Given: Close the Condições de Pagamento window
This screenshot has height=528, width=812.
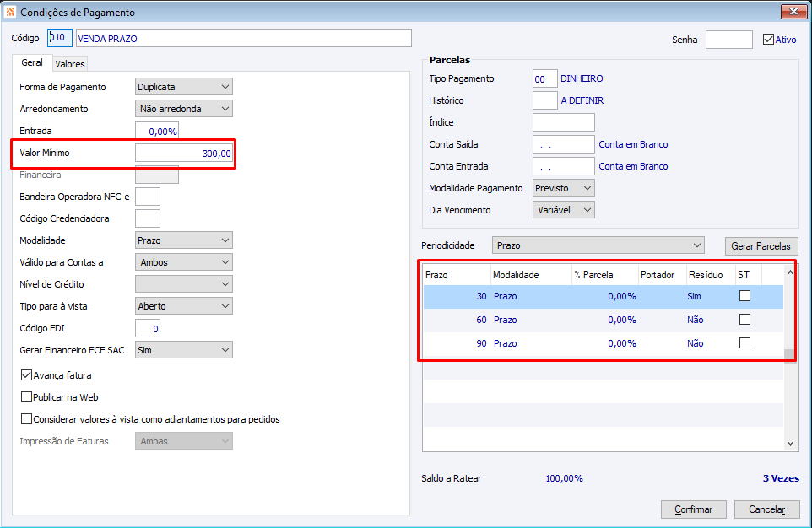Looking at the screenshot, I should (x=793, y=12).
